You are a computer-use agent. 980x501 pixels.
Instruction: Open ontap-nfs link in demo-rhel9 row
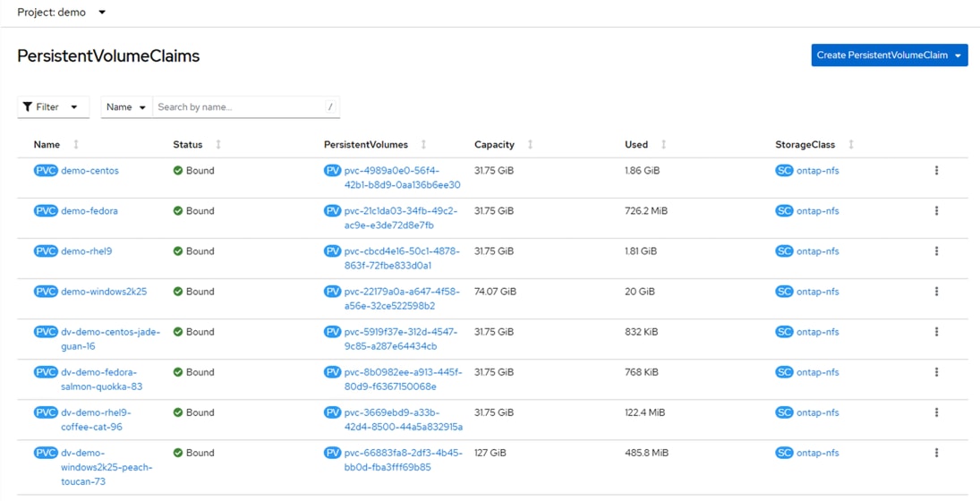click(x=818, y=251)
